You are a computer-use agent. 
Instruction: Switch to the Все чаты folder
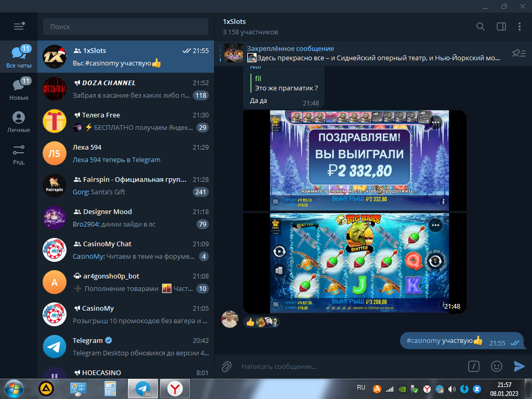tap(19, 57)
